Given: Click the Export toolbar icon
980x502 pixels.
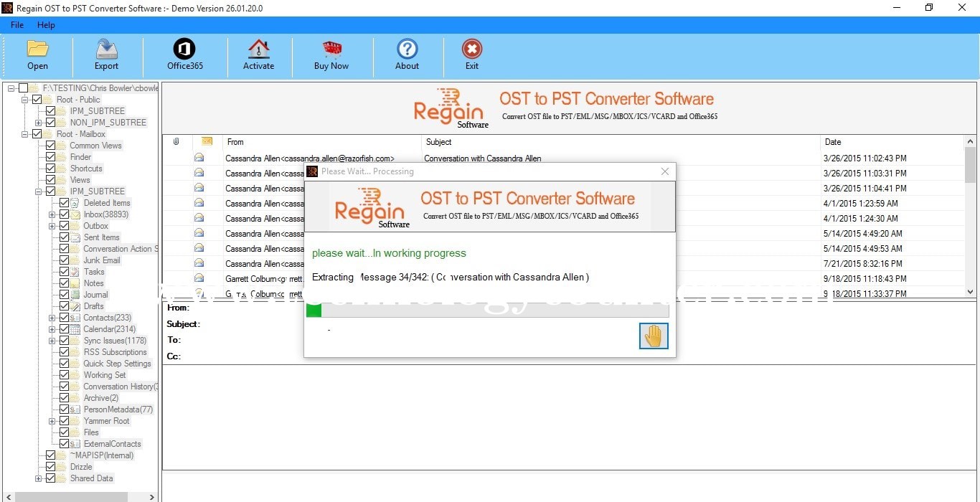Looking at the screenshot, I should (106, 49).
